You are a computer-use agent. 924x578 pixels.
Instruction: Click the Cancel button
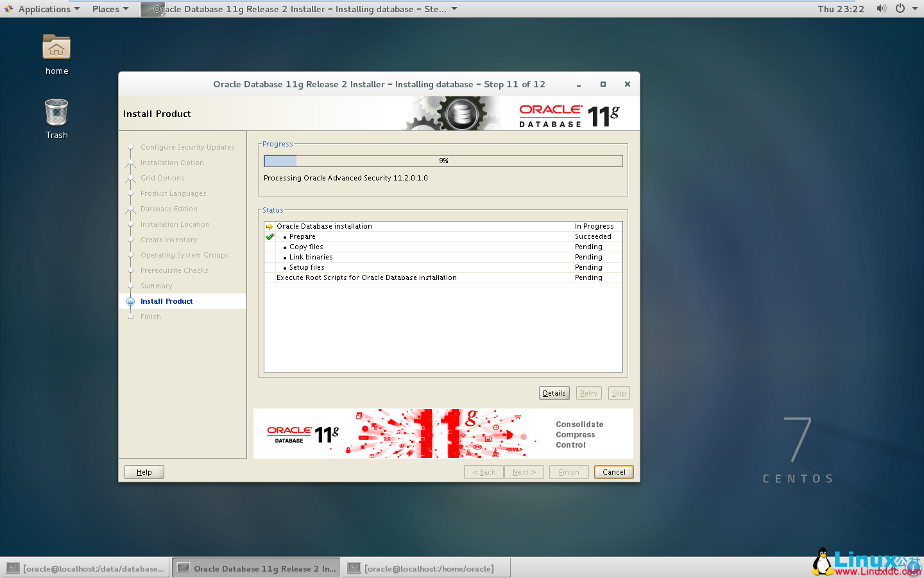[x=614, y=472]
